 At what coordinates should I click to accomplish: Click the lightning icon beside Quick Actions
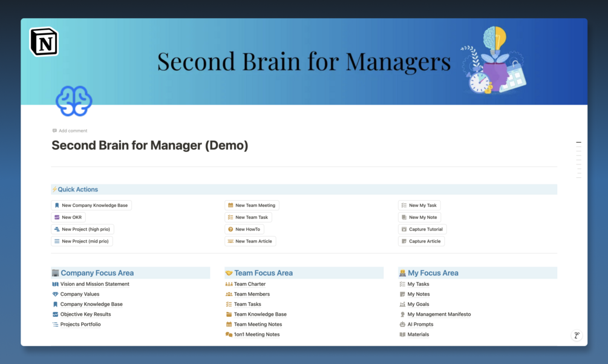click(x=54, y=190)
